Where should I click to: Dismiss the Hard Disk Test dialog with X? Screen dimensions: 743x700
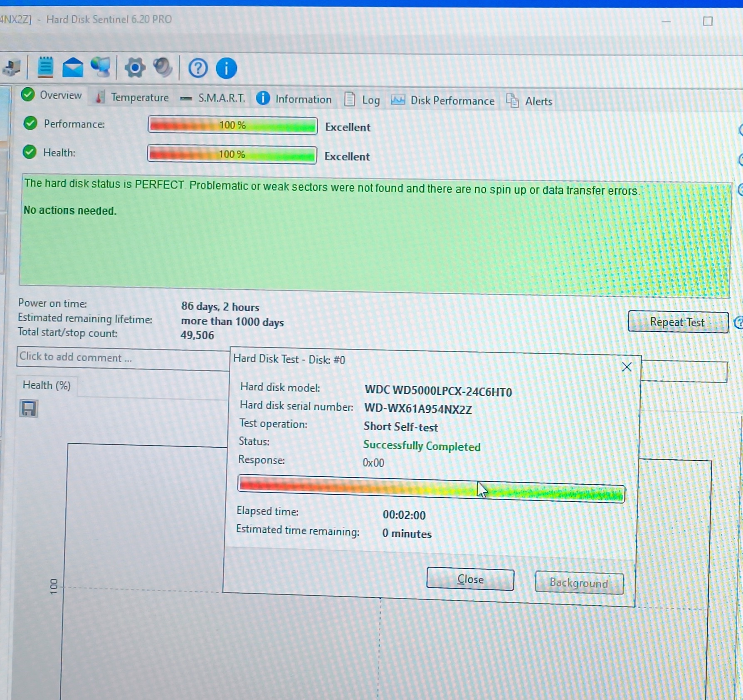click(x=626, y=367)
